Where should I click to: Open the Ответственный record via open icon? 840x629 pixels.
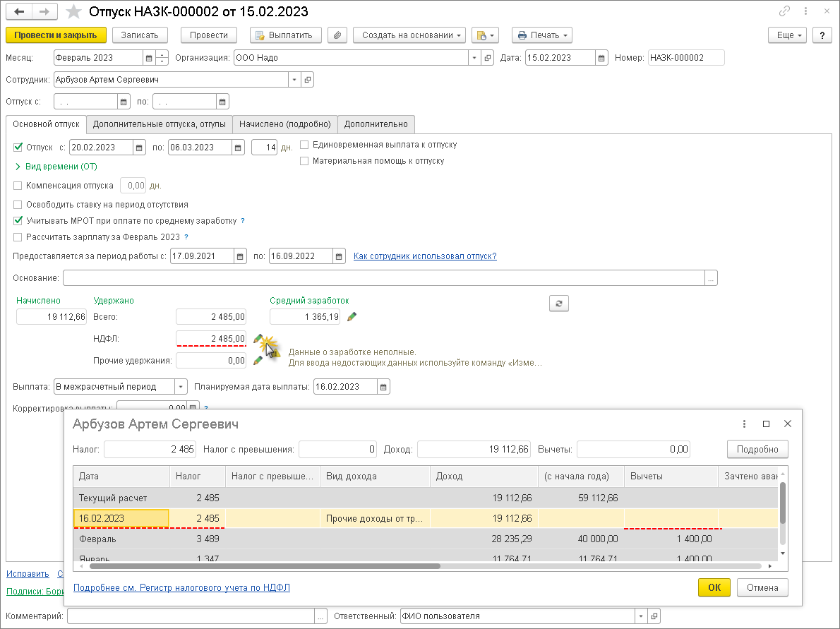[x=654, y=616]
